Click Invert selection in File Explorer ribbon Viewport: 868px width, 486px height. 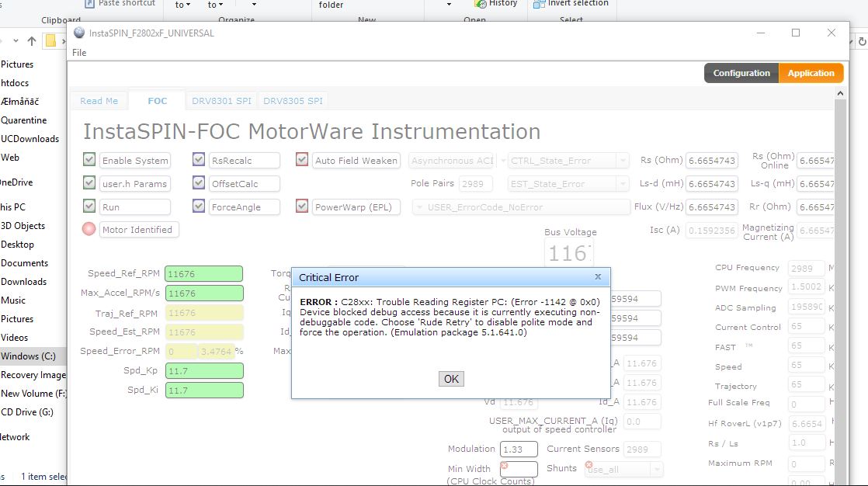point(571,4)
